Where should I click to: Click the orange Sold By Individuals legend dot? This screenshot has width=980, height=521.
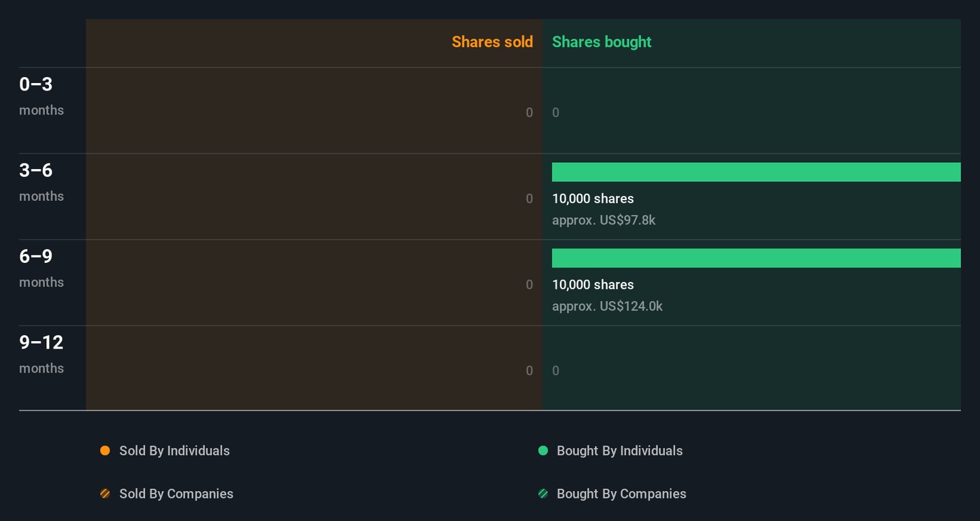point(105,451)
